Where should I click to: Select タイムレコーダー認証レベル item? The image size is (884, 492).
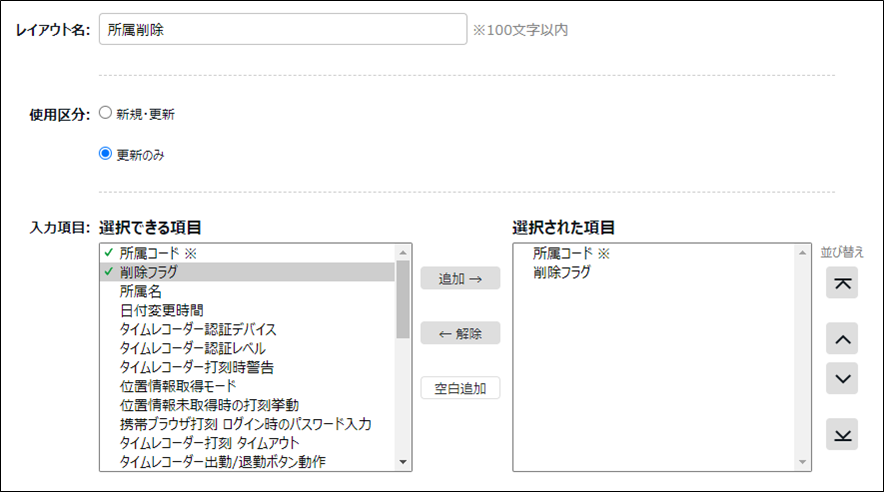[x=248, y=348]
